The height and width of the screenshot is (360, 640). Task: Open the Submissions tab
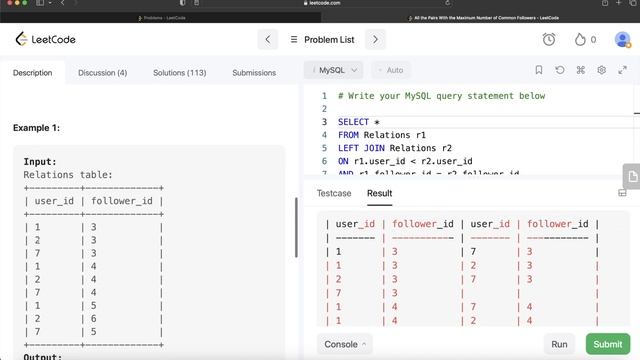pyautogui.click(x=254, y=73)
